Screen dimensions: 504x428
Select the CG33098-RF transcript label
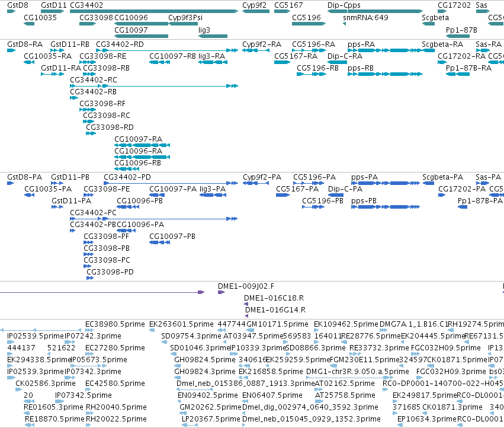pos(102,103)
